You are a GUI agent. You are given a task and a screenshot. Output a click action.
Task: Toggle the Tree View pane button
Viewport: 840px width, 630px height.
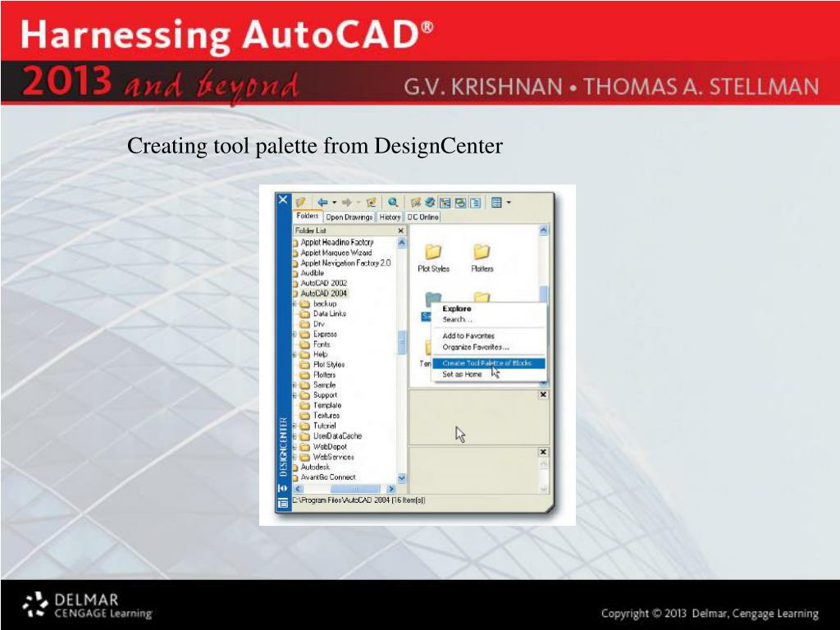coord(445,203)
